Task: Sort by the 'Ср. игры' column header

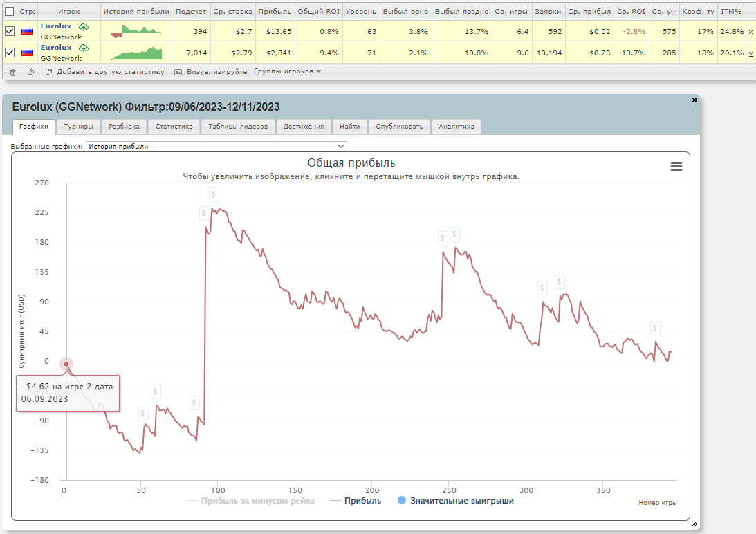Action: click(512, 11)
